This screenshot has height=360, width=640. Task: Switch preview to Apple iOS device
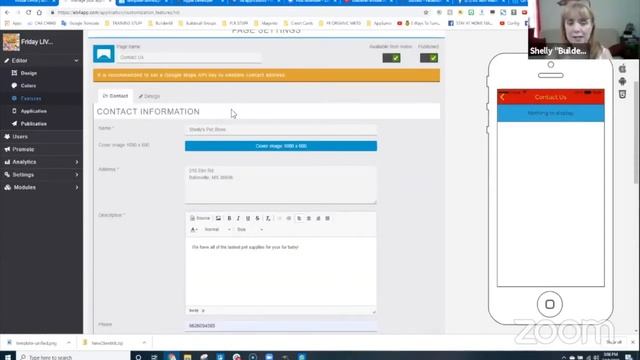pos(622,69)
